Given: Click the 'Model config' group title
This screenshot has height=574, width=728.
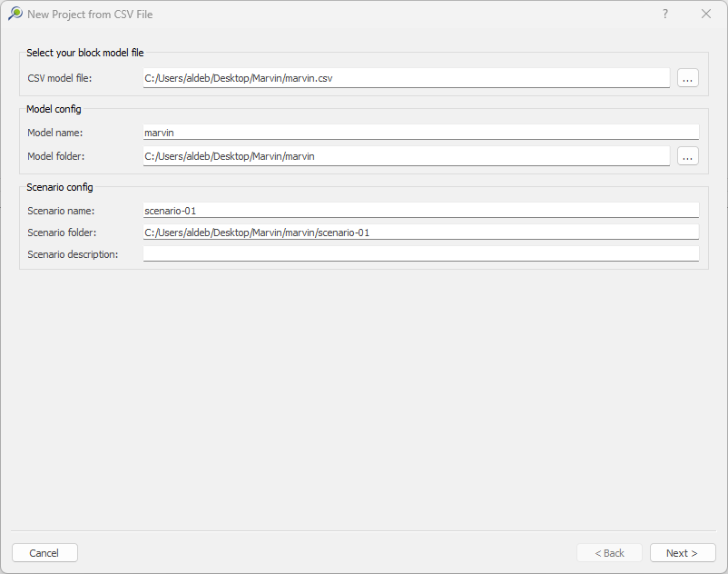Looking at the screenshot, I should [x=54, y=110].
